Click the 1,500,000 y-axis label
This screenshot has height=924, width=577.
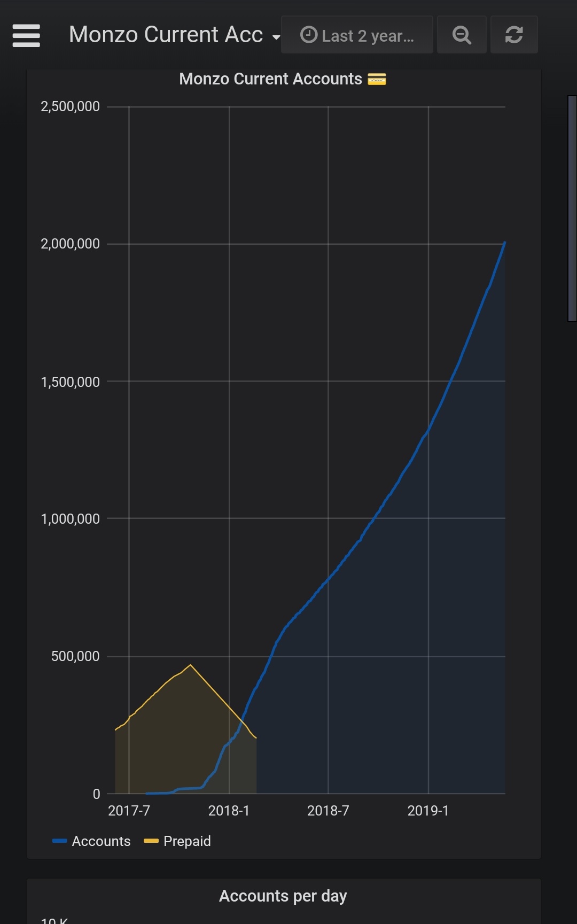[x=70, y=382]
